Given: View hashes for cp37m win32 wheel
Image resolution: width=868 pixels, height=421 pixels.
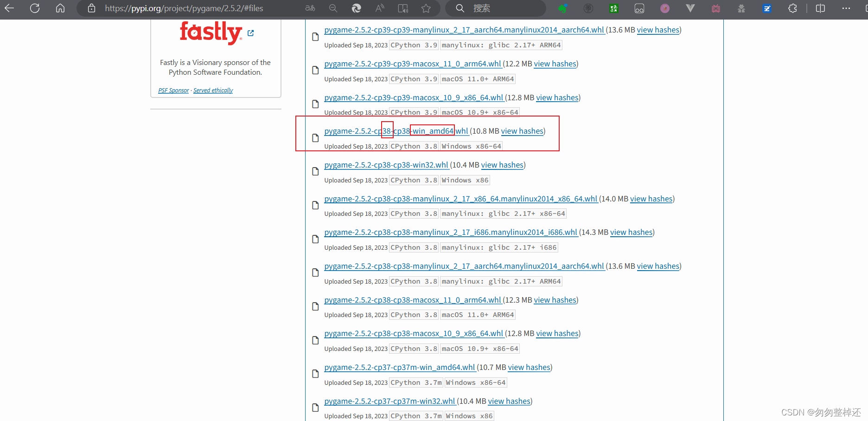Looking at the screenshot, I should tap(509, 401).
